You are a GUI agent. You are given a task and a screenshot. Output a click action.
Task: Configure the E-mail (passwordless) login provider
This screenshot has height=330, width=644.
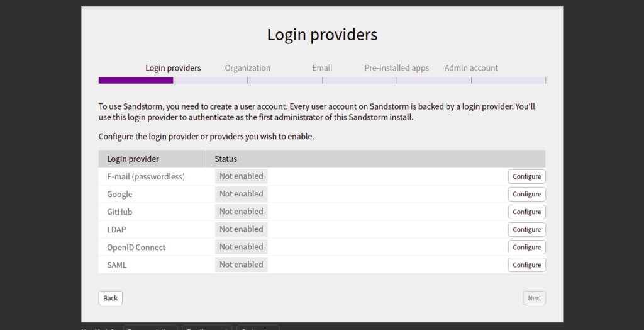526,176
